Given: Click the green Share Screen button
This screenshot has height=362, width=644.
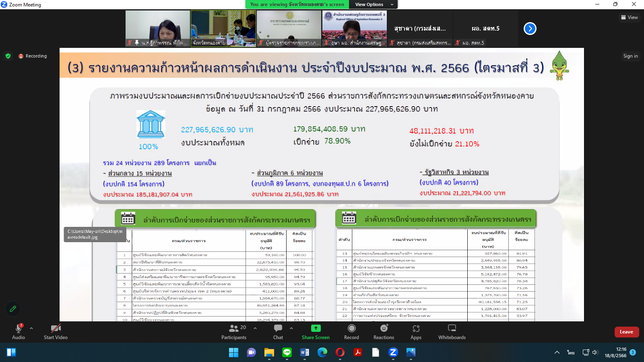Looking at the screenshot, I should coord(316,331).
